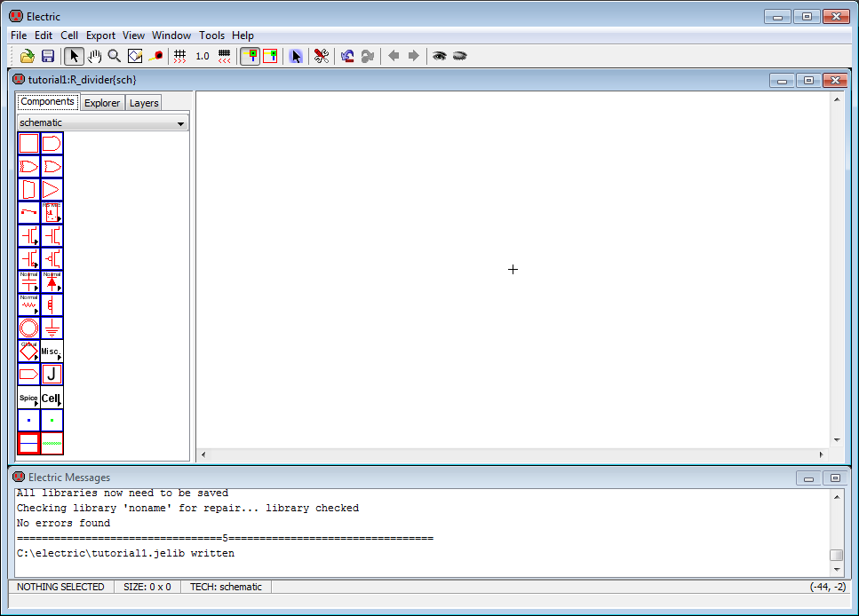
Task: Open the Misc. components menu
Action: (x=52, y=351)
